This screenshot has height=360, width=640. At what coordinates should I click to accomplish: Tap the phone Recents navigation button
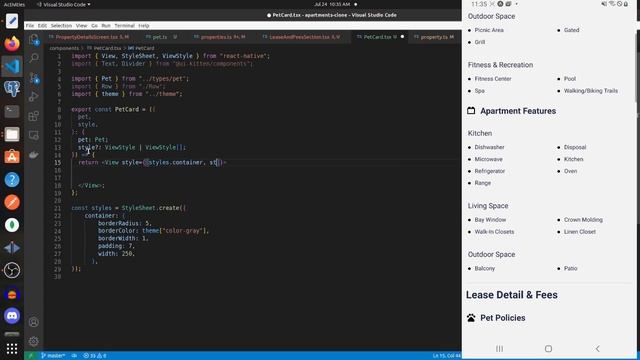click(499, 349)
